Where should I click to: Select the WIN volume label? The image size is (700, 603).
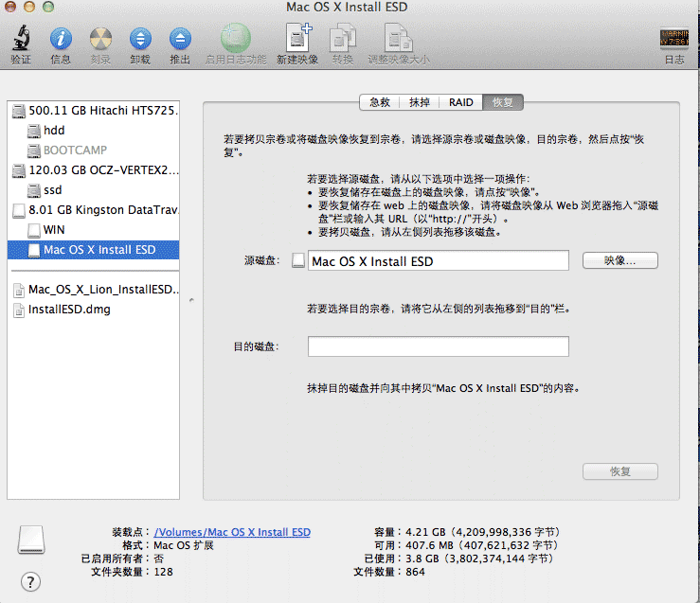pyautogui.click(x=54, y=230)
